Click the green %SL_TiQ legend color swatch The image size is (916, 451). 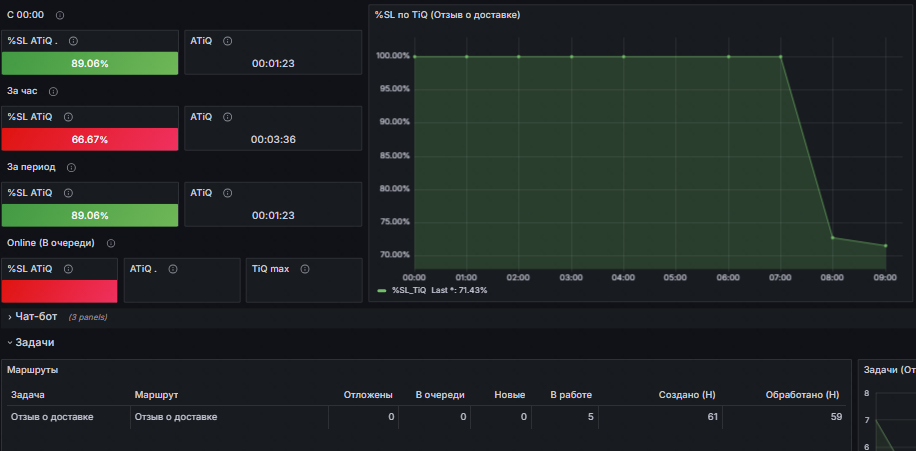pos(382,290)
